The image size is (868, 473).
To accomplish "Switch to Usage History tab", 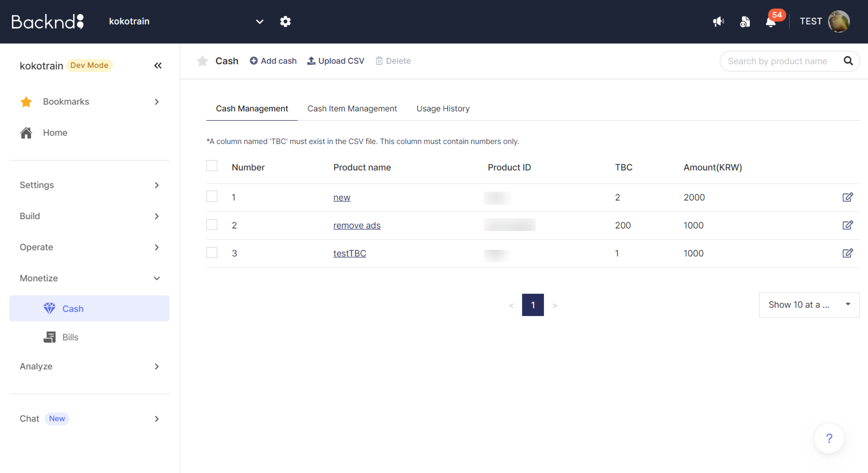I will point(443,109).
